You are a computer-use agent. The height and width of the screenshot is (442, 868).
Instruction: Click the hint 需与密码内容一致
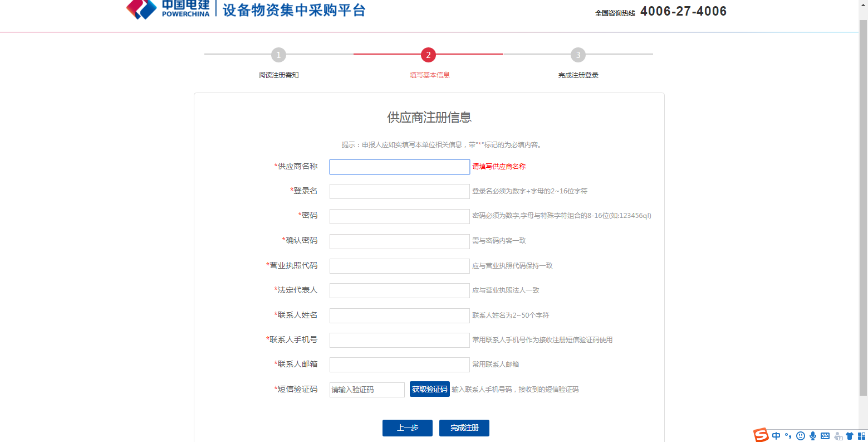[x=499, y=241]
